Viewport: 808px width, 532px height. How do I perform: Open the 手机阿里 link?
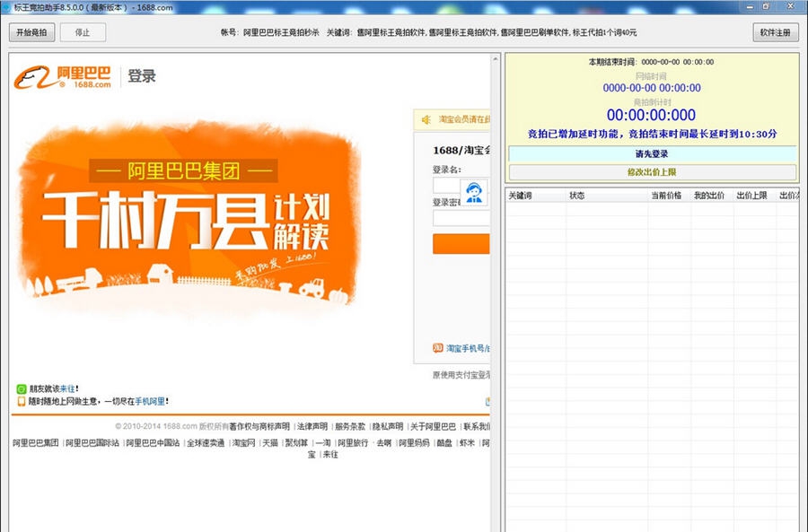tap(150, 401)
